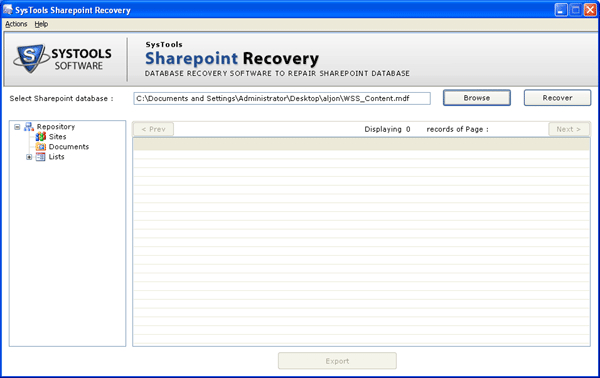The width and height of the screenshot is (600, 378).
Task: Go to next page with Next
Action: [569, 129]
